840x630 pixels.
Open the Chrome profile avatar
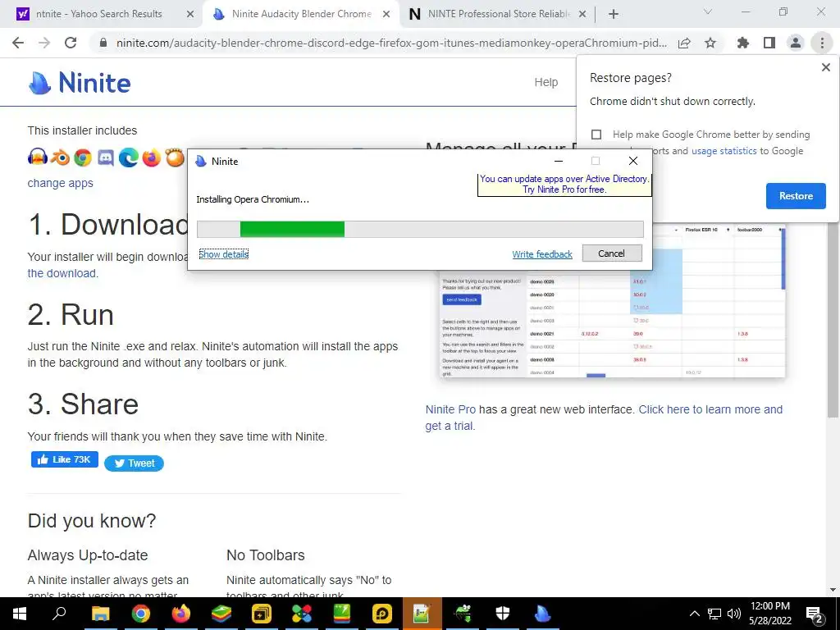[796, 43]
